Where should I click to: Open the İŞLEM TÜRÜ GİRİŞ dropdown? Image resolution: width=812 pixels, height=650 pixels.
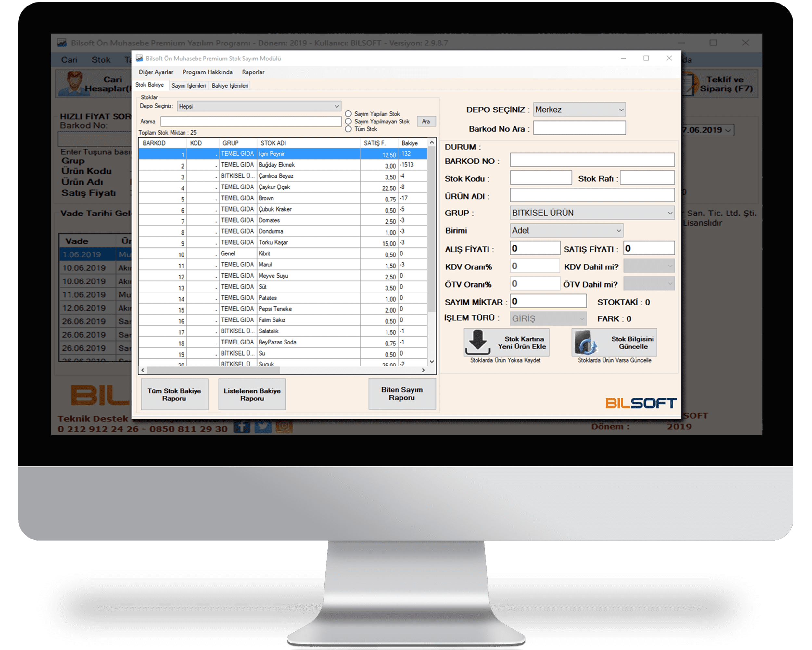click(548, 319)
